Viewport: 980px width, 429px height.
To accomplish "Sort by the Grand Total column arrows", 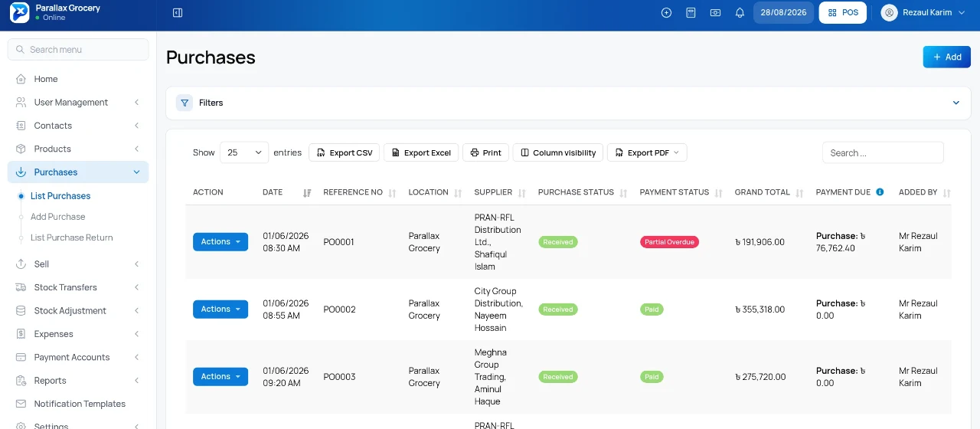I will click(799, 193).
